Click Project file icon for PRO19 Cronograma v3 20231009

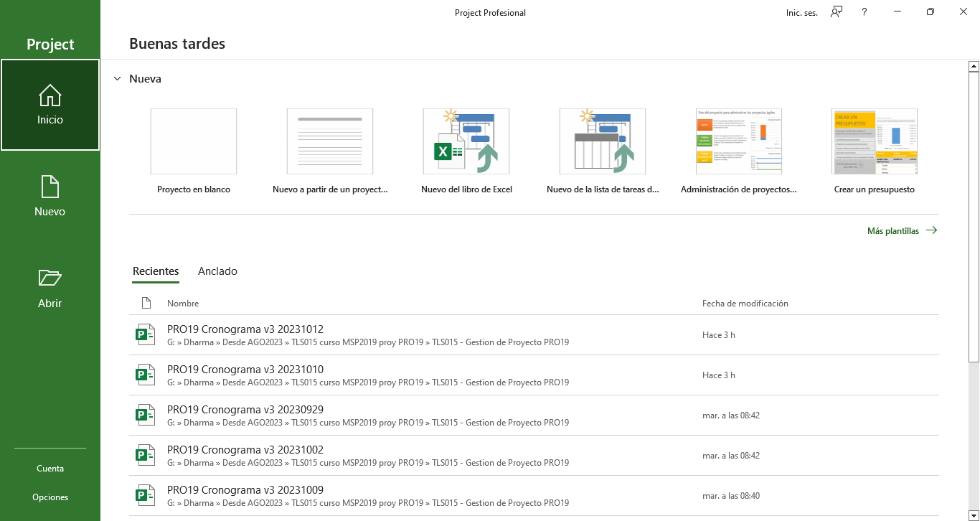(146, 495)
